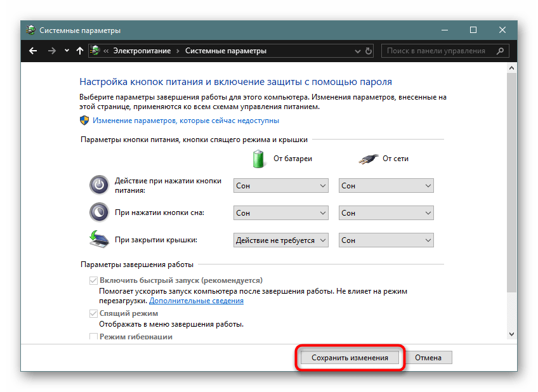Click the search magnifier icon
The width and height of the screenshot is (538, 392).
coord(501,51)
